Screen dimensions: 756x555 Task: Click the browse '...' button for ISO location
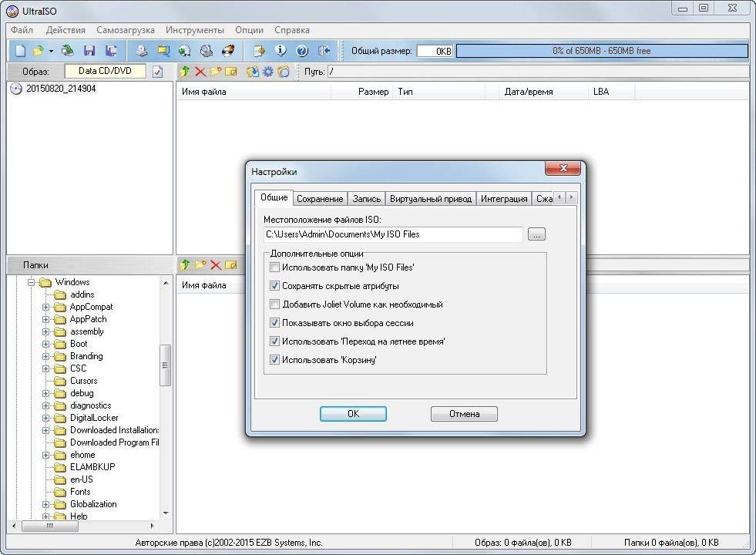(536, 234)
